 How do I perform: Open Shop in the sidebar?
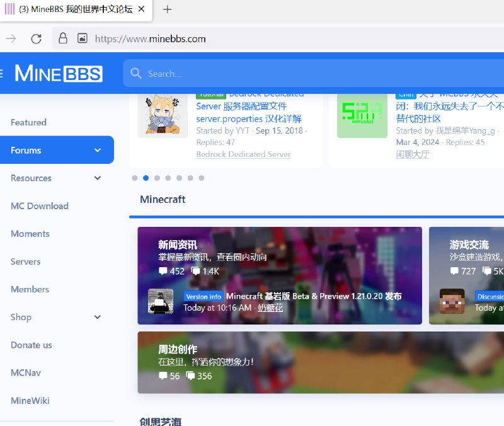[21, 317]
